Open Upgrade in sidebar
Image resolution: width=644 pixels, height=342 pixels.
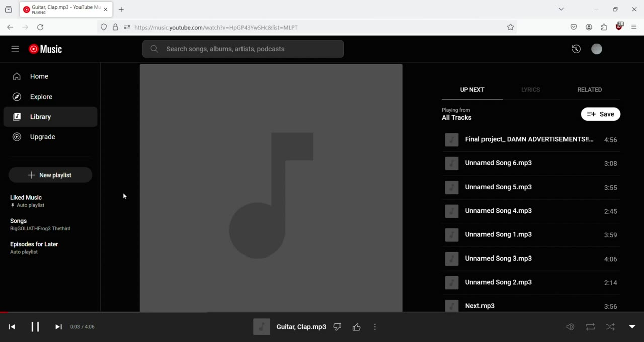click(50, 137)
